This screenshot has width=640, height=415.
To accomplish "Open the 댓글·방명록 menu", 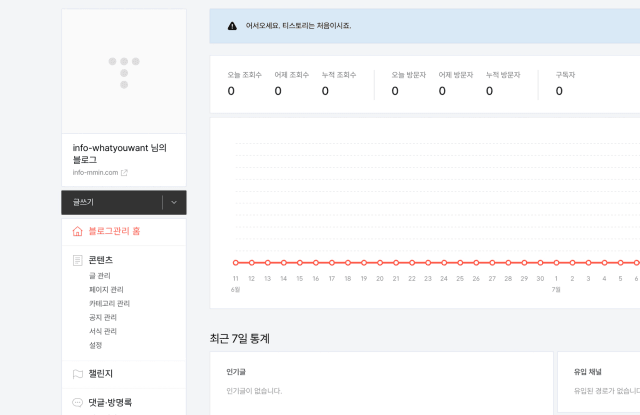I will pyautogui.click(x=110, y=402).
